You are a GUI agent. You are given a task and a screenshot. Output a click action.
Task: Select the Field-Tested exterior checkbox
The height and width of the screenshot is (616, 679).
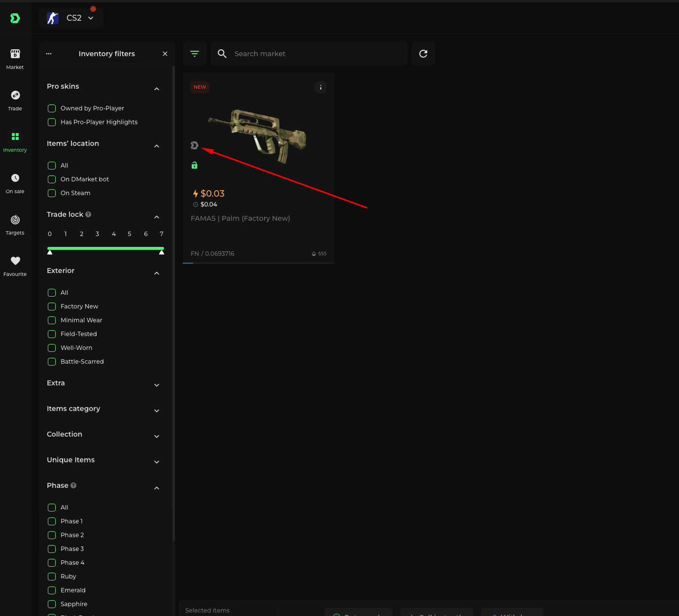click(52, 334)
